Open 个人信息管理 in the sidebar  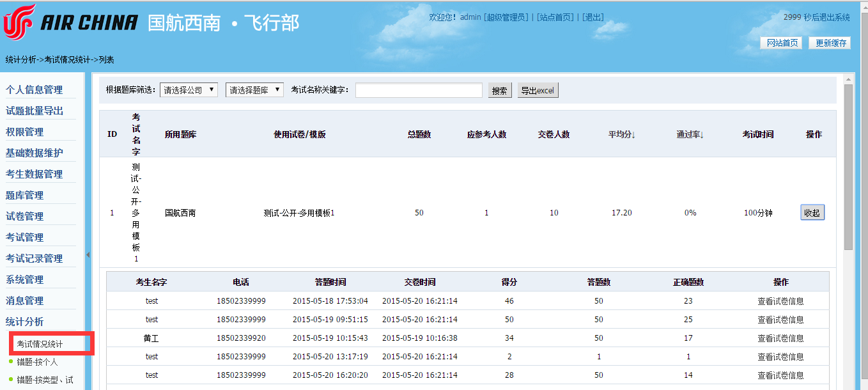35,90
